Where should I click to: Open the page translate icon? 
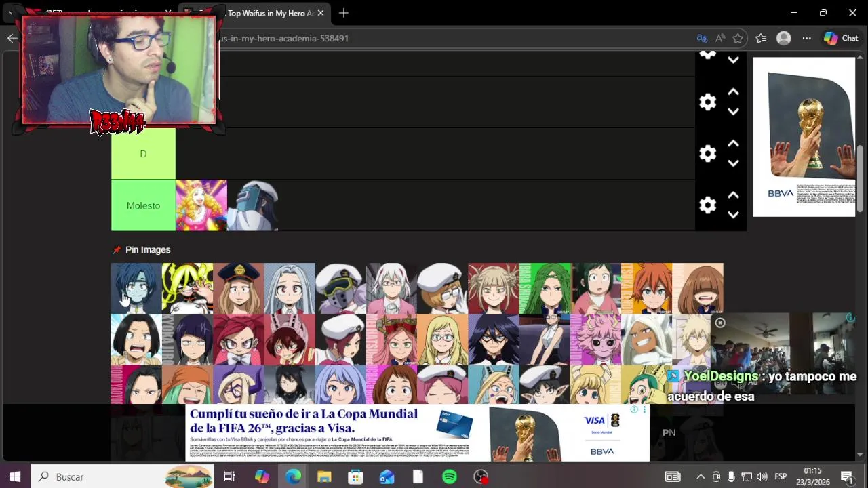[703, 38]
